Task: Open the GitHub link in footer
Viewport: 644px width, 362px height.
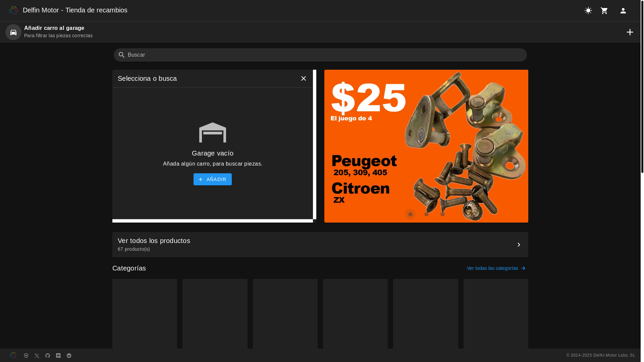Action: click(x=48, y=356)
